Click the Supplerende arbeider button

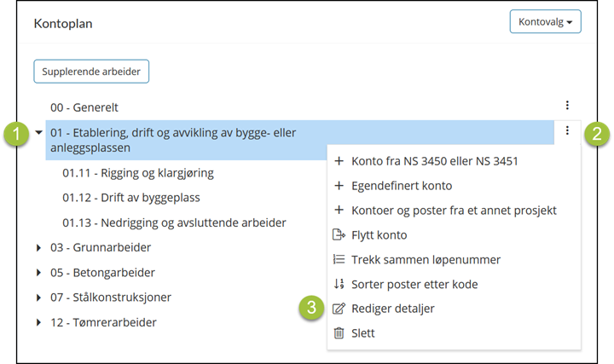coord(91,72)
